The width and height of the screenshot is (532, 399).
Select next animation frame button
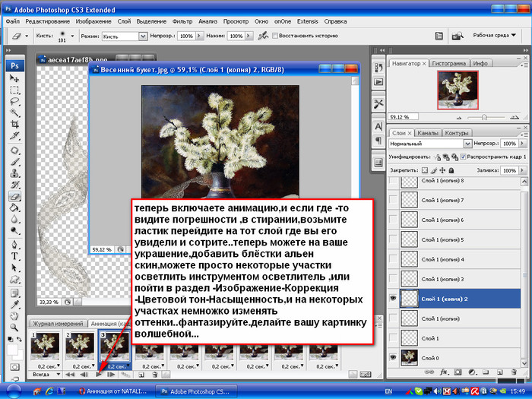[x=111, y=375]
